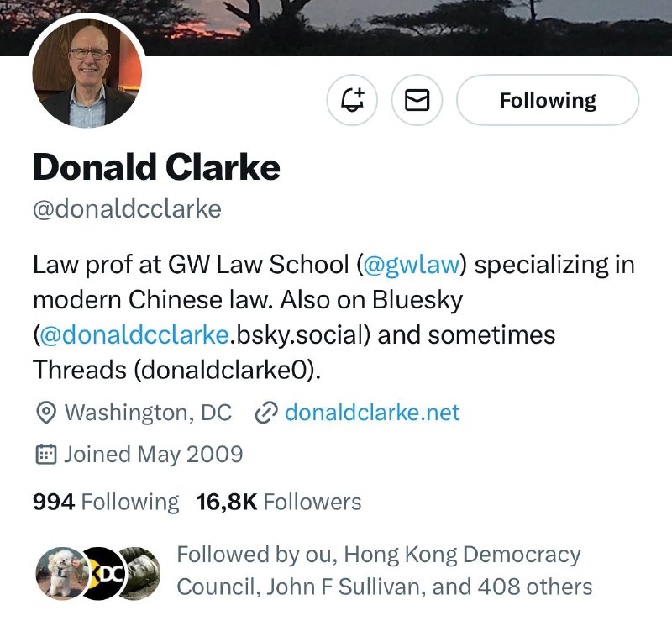This screenshot has height=621, width=672.
Task: Click the calendar joined-date icon
Action: point(45,455)
